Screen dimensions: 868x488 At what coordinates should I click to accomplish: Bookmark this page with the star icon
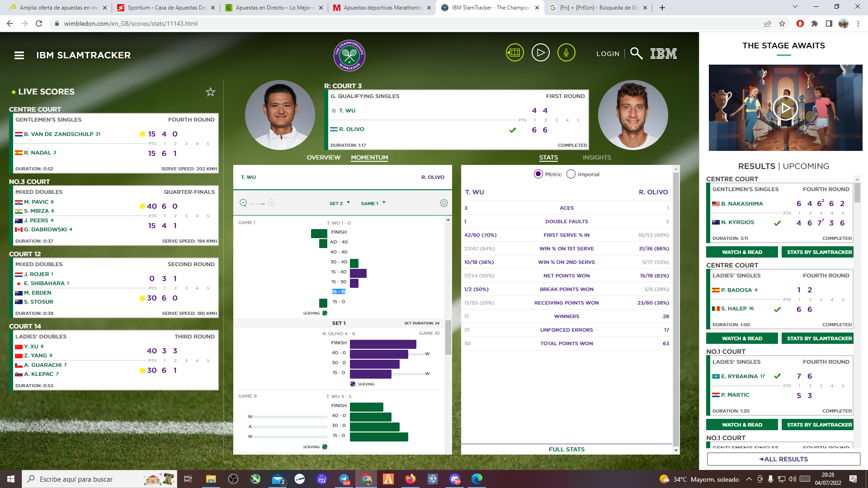point(782,23)
